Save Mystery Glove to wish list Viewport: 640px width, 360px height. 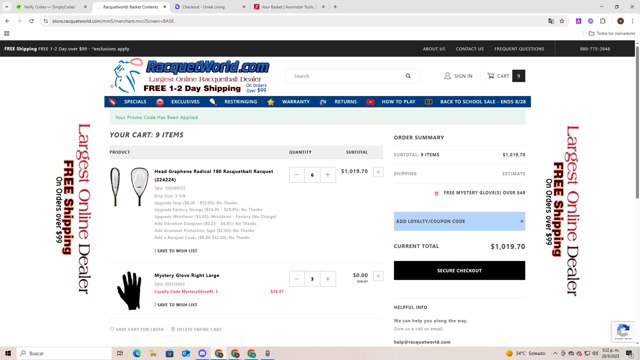point(176,304)
